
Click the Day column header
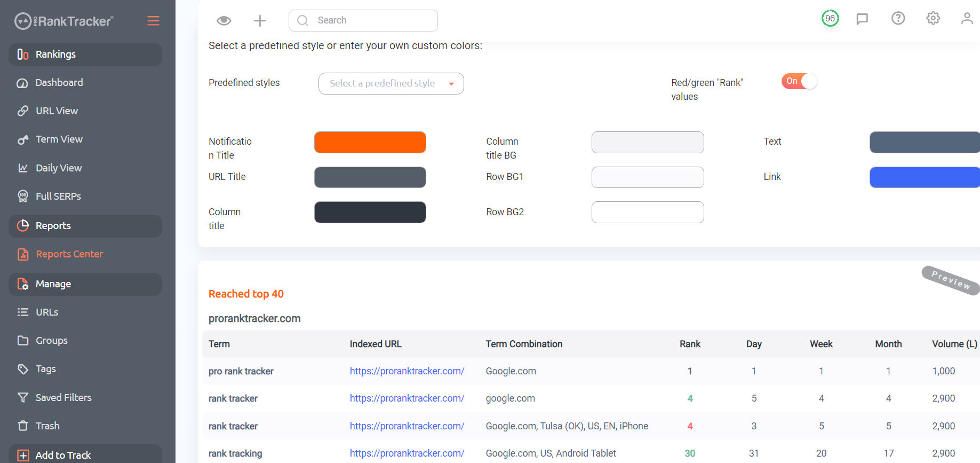pyautogui.click(x=754, y=344)
